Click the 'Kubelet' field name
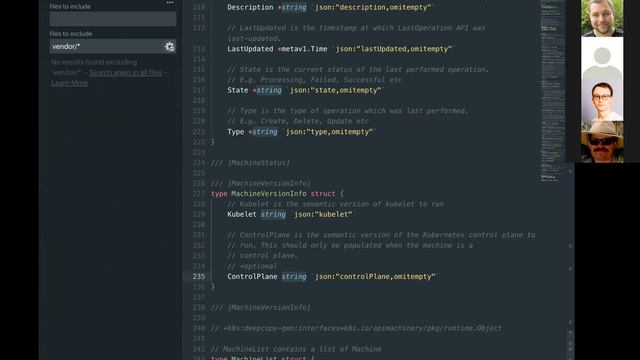 click(x=242, y=214)
